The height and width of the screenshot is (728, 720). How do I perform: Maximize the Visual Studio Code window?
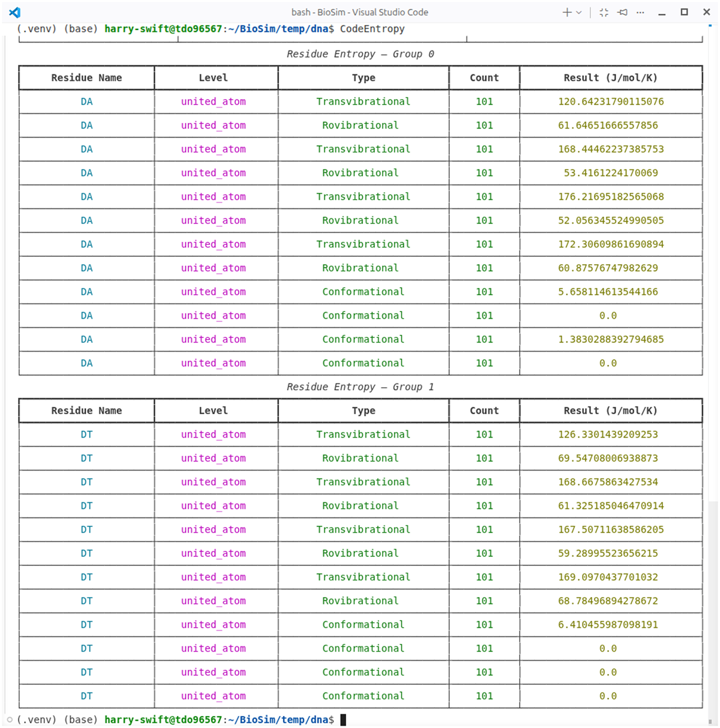tap(684, 12)
